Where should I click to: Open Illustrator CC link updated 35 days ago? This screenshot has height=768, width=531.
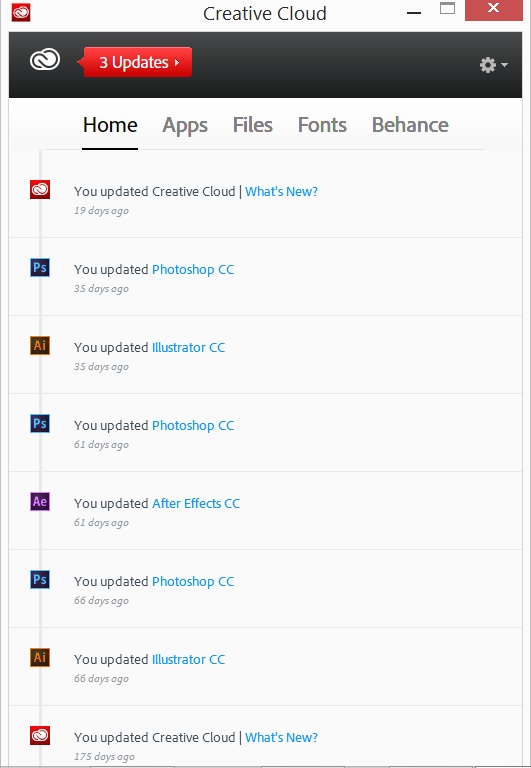click(x=188, y=348)
